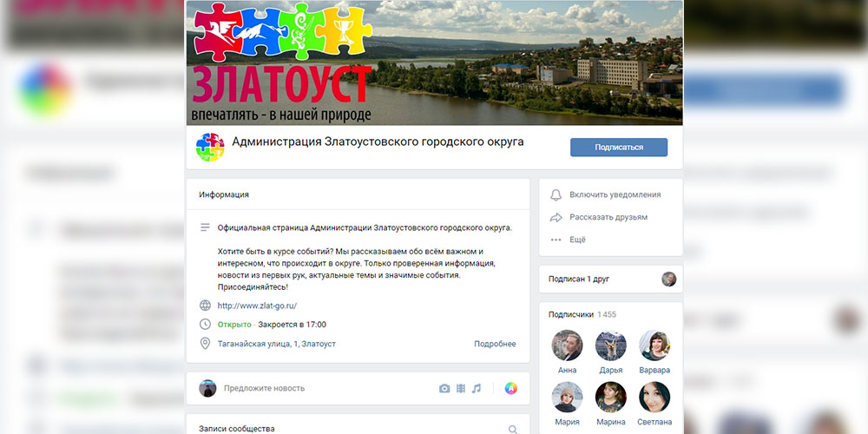
Task: Open the Подписчики list header
Action: (582, 314)
